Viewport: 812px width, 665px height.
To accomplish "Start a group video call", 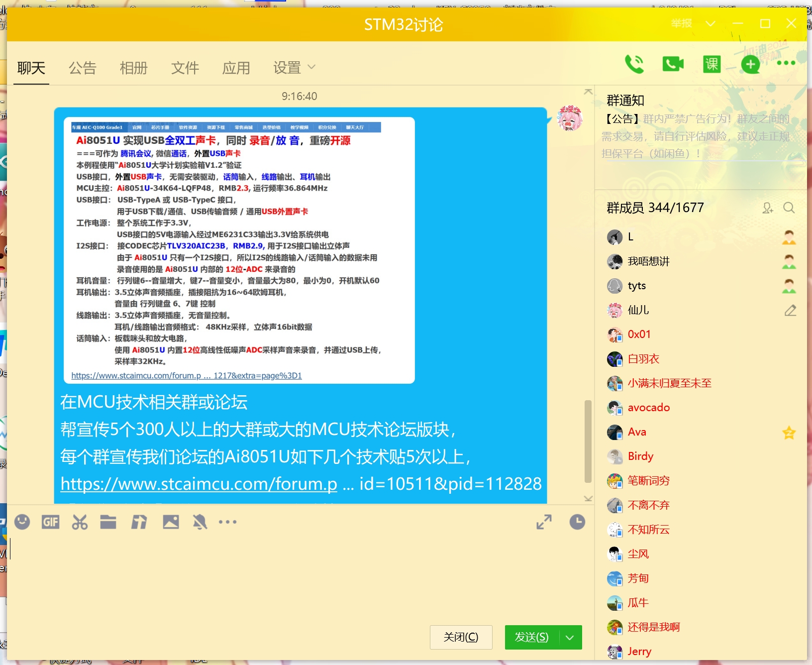I will (x=673, y=64).
